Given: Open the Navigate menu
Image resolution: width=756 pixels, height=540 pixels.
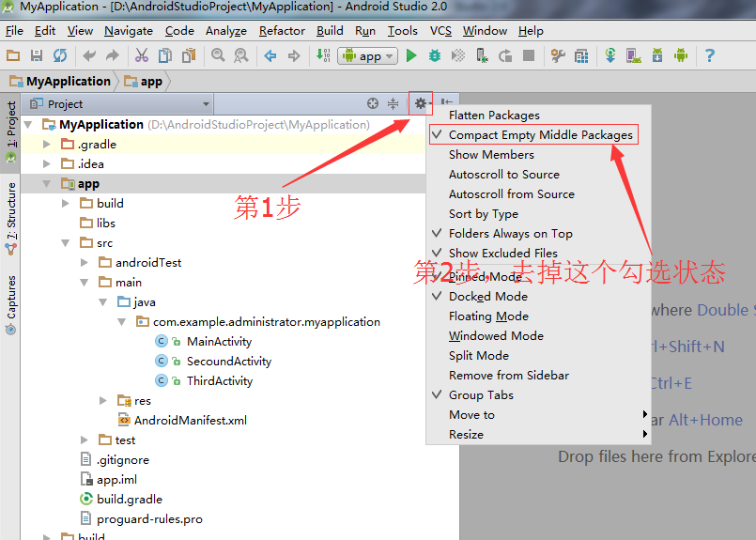Looking at the screenshot, I should [129, 31].
